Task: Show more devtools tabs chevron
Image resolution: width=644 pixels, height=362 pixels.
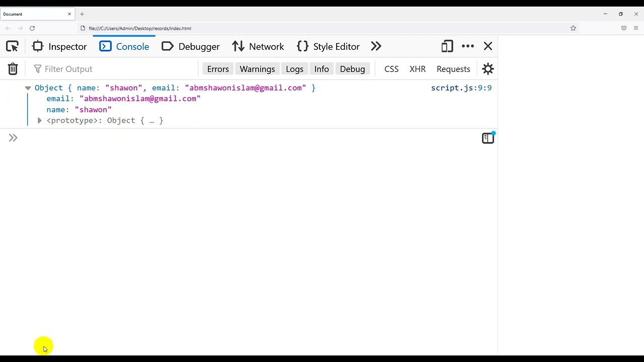Action: tap(376, 46)
